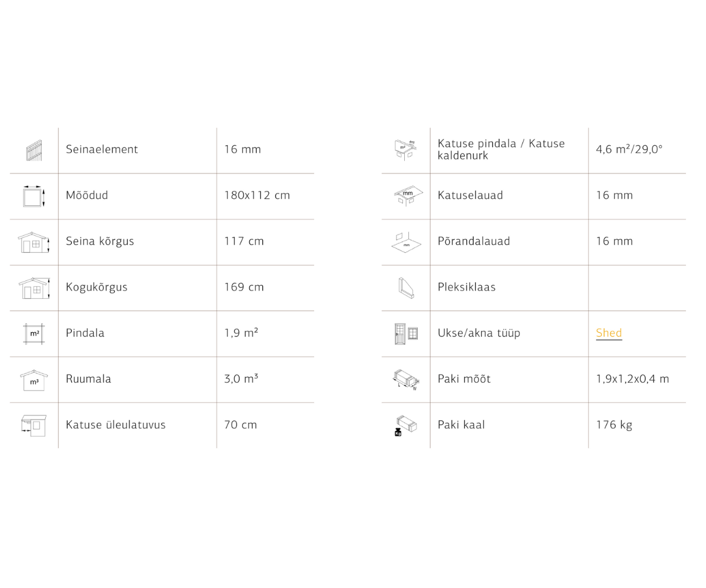Click the Pleksiklaas glass pane icon
The image size is (706, 588).
pyautogui.click(x=406, y=288)
